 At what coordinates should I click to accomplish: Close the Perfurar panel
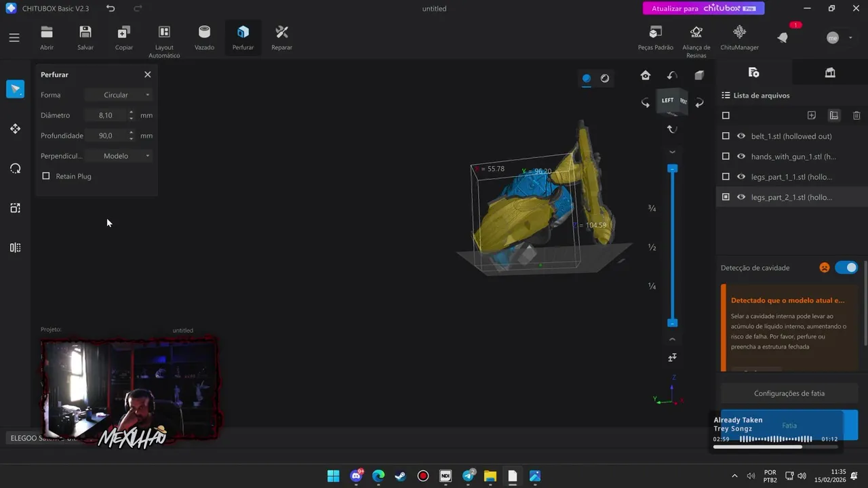tap(147, 75)
